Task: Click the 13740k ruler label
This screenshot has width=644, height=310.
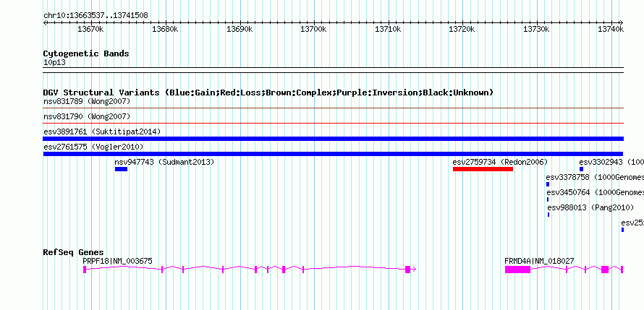Action: (x=611, y=29)
